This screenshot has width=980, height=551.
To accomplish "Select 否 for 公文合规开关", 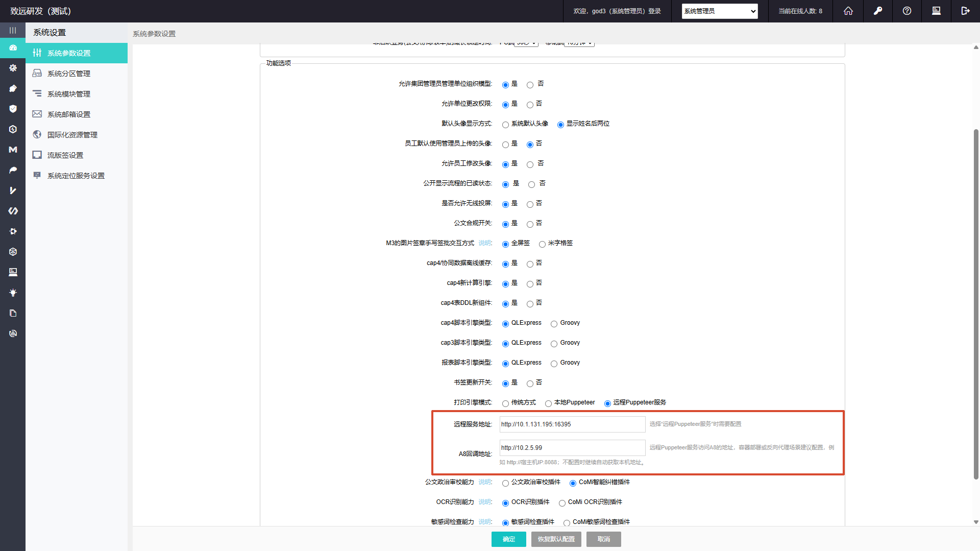I will click(x=530, y=224).
